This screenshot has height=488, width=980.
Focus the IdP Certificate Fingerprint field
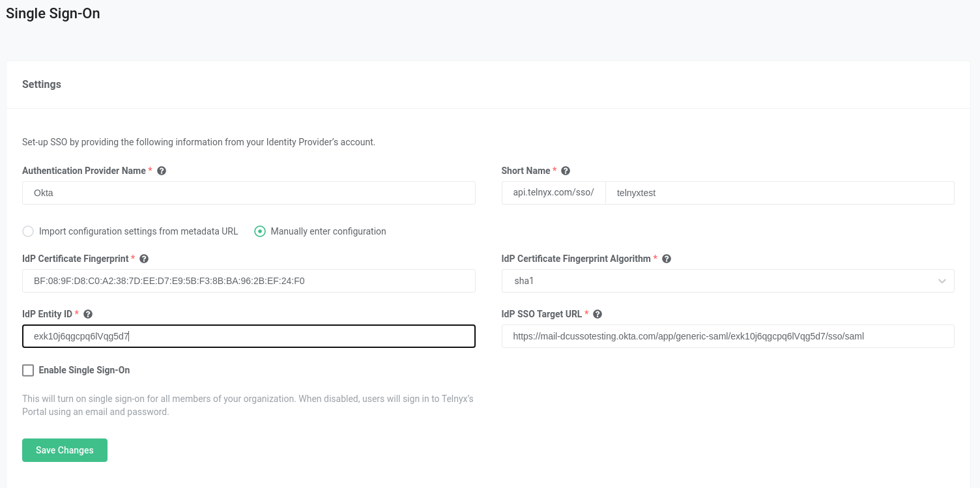point(249,281)
